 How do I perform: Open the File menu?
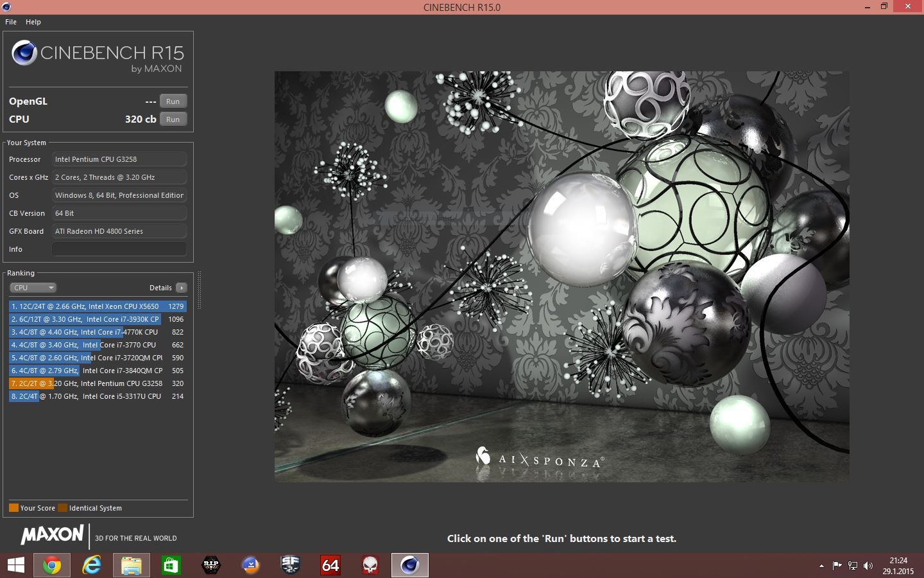click(x=11, y=22)
